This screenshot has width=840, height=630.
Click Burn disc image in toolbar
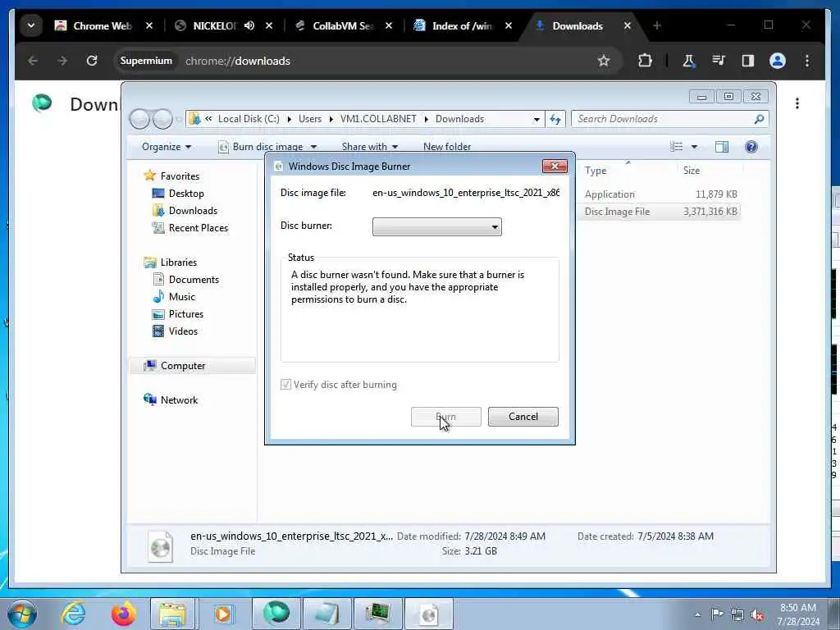click(262, 147)
